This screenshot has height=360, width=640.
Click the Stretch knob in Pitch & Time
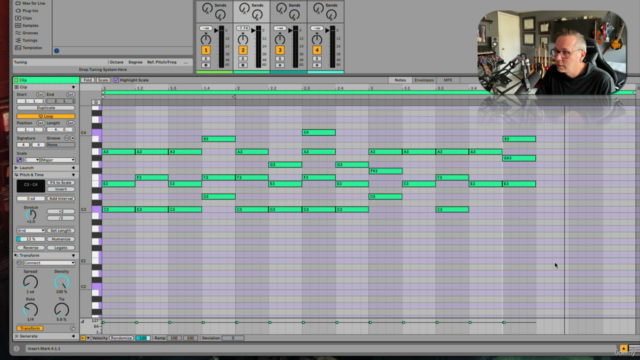[x=31, y=215]
